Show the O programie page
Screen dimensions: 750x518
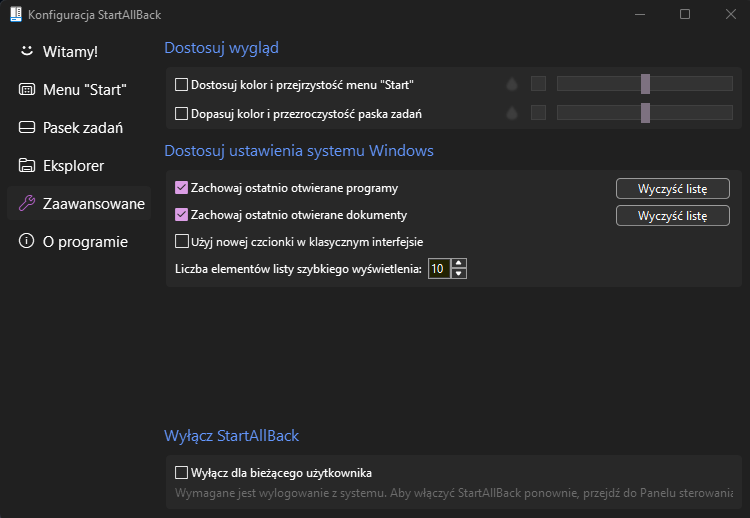click(79, 242)
